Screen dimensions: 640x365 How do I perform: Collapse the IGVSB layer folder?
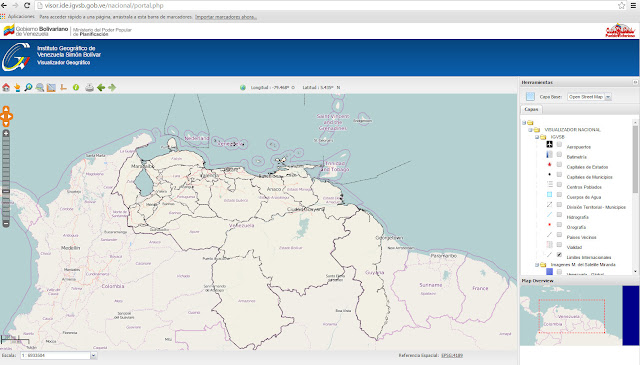537,137
